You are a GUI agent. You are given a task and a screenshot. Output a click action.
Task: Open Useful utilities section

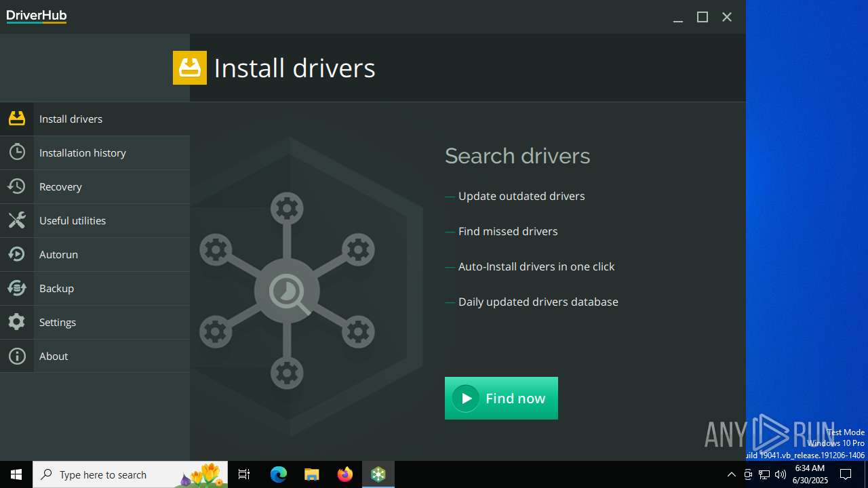95,220
